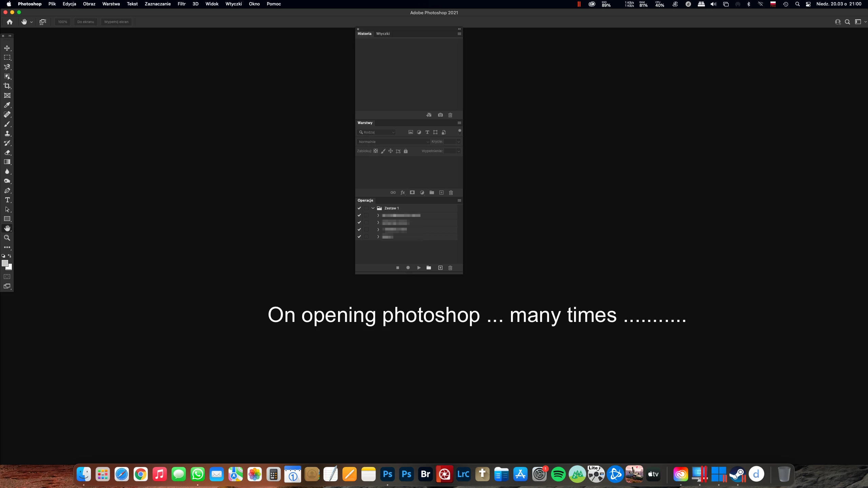Toggle the dialog box next to Zestaw 1
868x488 pixels.
point(366,208)
